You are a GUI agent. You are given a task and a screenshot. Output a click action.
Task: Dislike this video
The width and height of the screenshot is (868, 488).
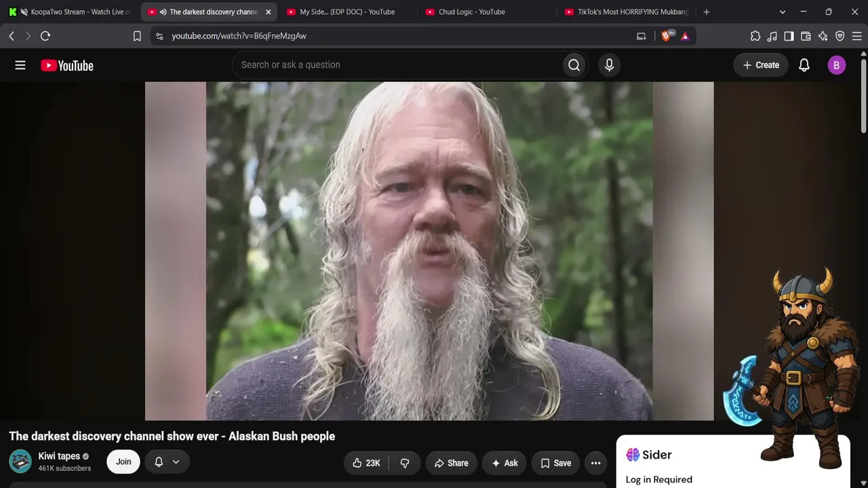coord(405,463)
